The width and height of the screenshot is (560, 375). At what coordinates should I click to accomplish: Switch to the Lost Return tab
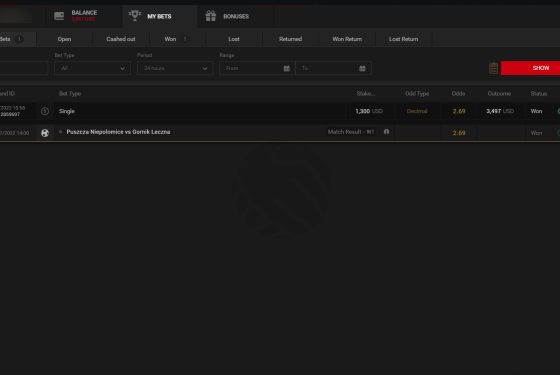(x=404, y=39)
